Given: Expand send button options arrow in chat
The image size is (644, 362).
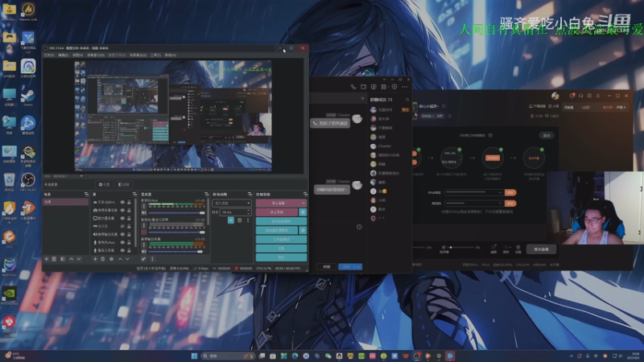Looking at the screenshot, I should pyautogui.click(x=358, y=267).
